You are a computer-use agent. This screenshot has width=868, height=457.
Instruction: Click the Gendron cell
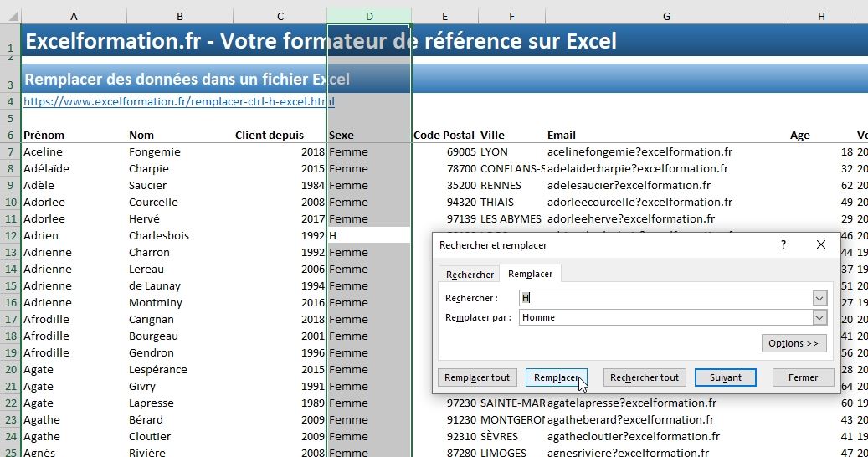coord(180,352)
